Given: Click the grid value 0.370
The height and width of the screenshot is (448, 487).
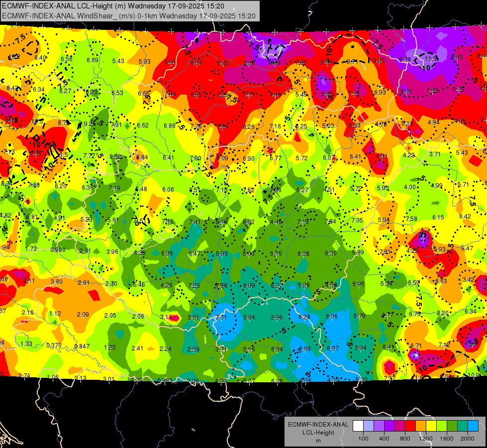Looking at the screenshot, I should 54,345.
